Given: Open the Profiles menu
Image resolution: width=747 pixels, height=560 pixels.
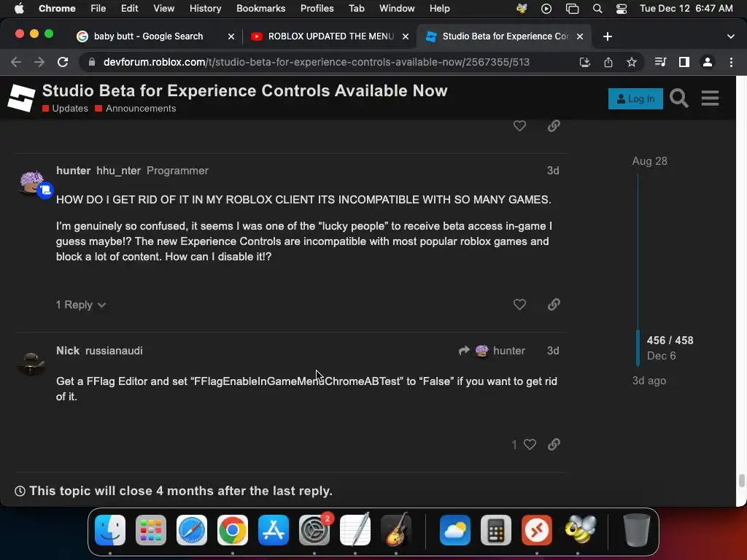Looking at the screenshot, I should [317, 9].
